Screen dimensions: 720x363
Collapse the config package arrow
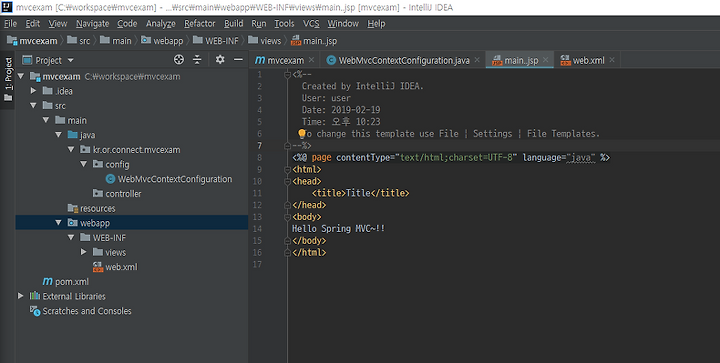pyautogui.click(x=83, y=164)
